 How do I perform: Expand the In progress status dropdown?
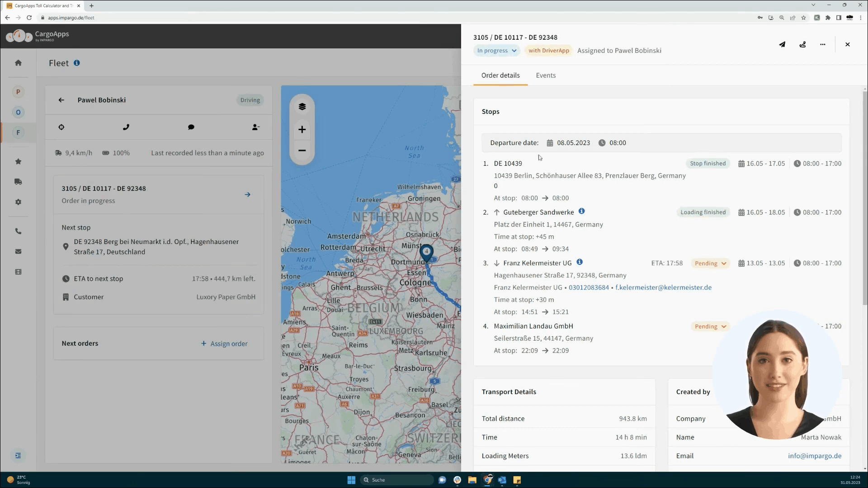coord(496,51)
